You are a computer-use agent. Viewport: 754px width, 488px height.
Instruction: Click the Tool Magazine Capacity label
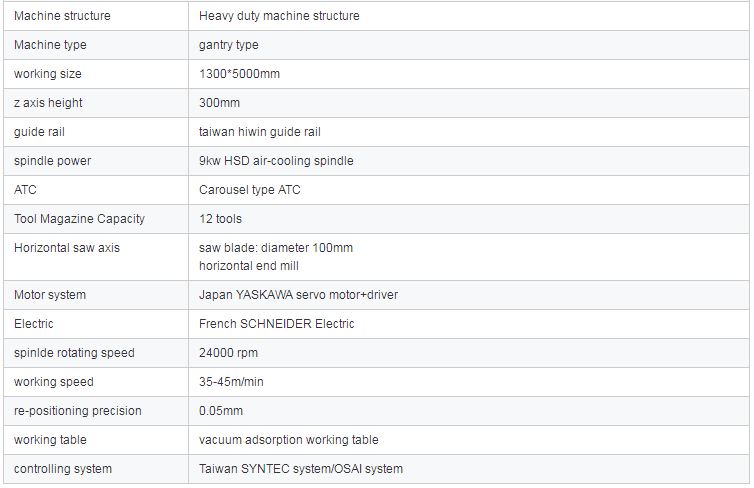pyautogui.click(x=79, y=219)
